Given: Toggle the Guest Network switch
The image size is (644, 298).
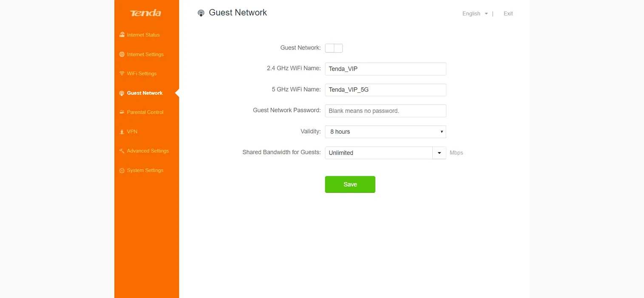Looking at the screenshot, I should tap(334, 48).
